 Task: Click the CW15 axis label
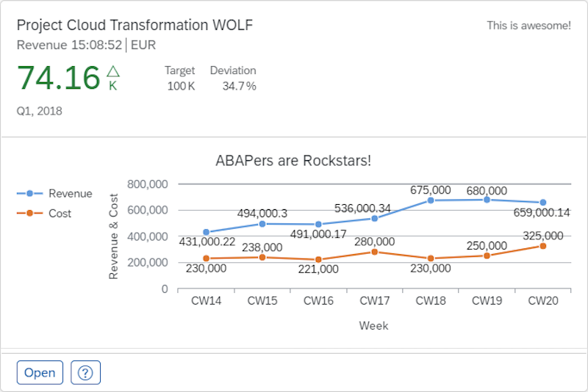pos(262,300)
